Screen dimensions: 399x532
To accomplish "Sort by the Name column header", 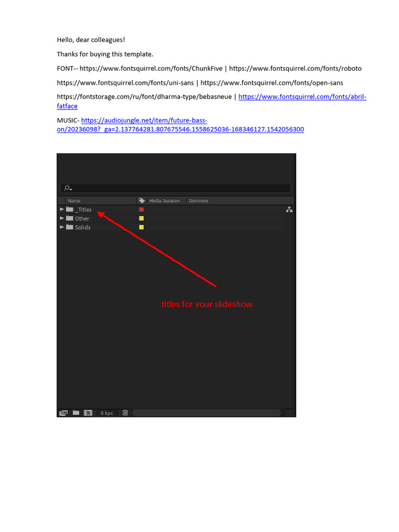I will pyautogui.click(x=74, y=201).
